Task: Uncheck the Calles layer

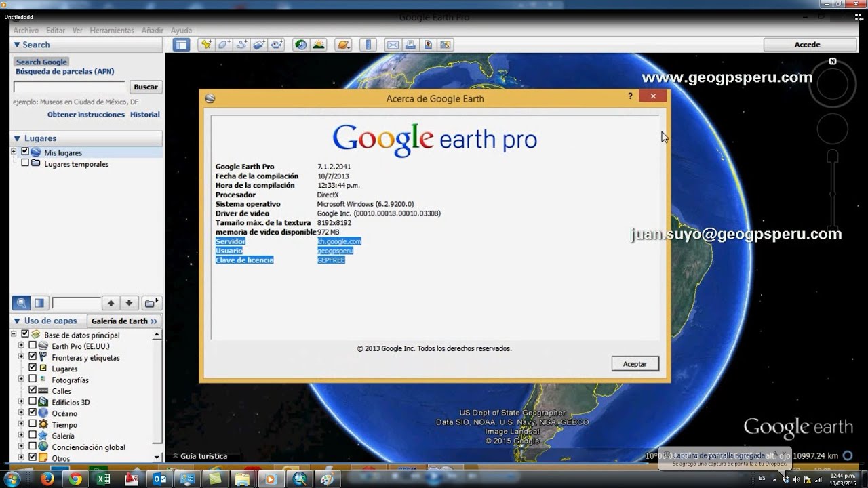Action: 32,390
